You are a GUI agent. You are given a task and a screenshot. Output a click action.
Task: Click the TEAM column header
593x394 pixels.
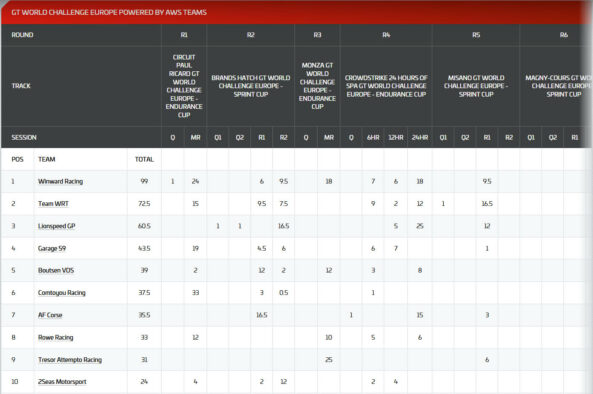click(47, 159)
